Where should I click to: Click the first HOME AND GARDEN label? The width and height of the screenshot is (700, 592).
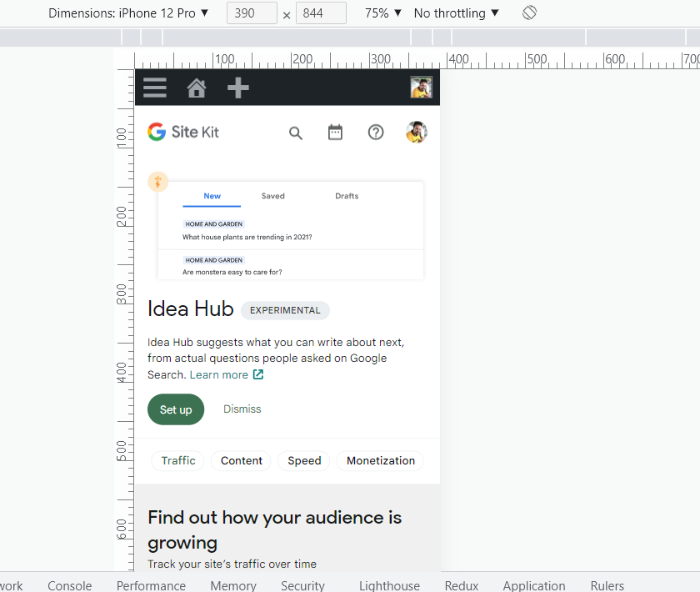pos(214,223)
